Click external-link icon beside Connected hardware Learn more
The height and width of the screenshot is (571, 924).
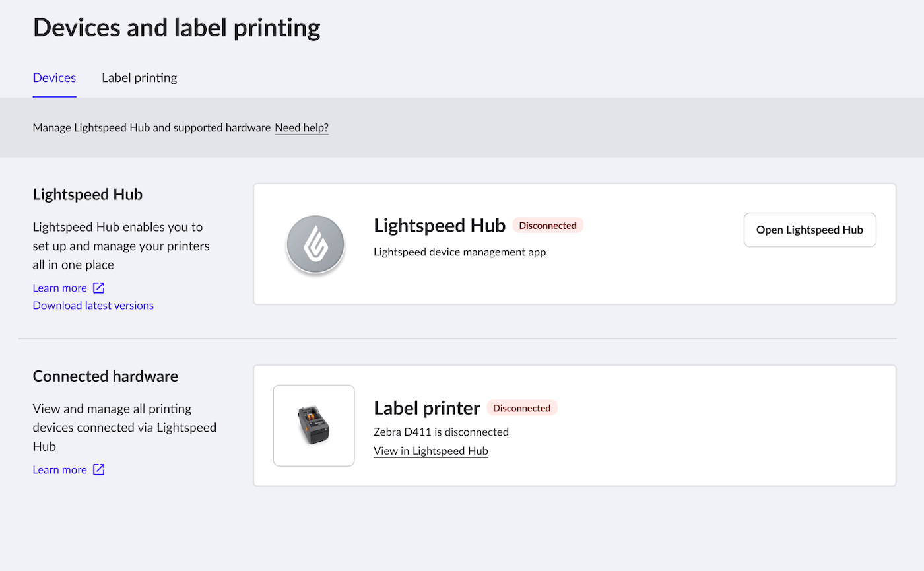[98, 469]
